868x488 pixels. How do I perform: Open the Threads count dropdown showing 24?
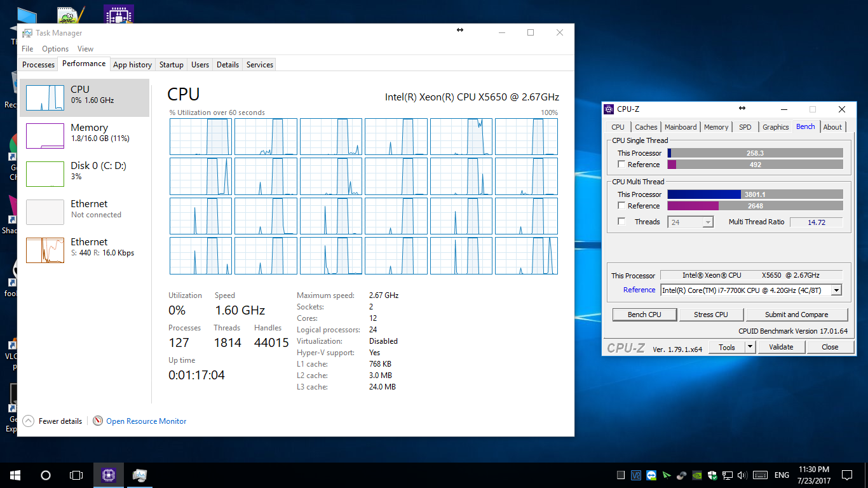click(x=691, y=222)
